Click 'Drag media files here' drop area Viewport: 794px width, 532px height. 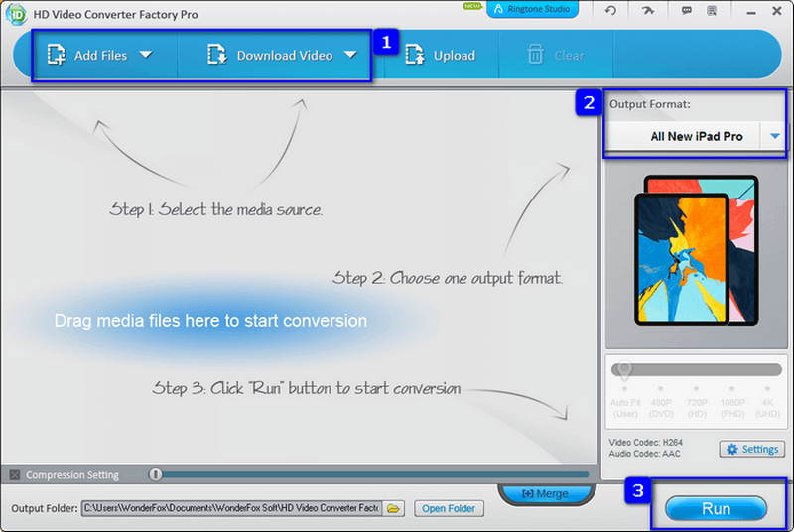click(210, 321)
